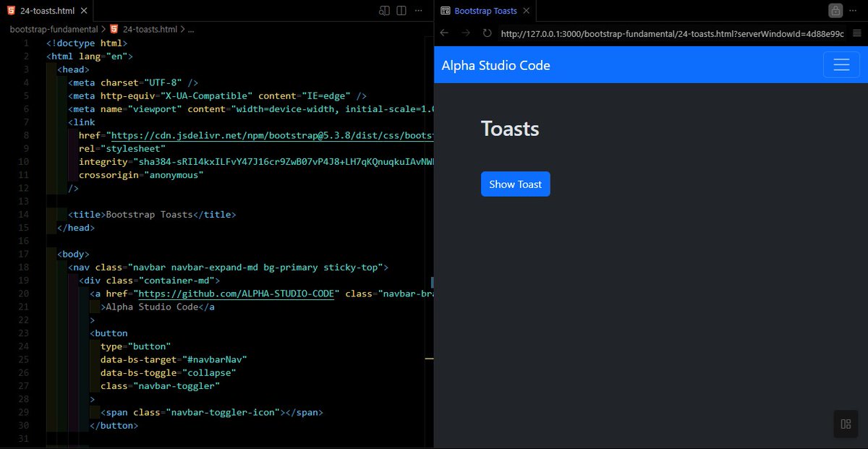Toggle the lock group icon in preview

pyautogui.click(x=835, y=11)
